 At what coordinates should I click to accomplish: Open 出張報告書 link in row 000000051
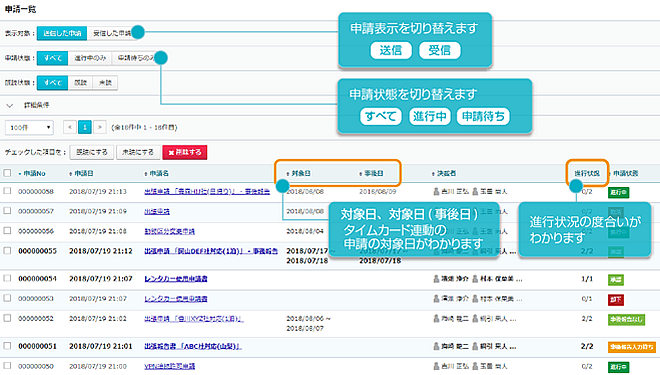click(193, 346)
